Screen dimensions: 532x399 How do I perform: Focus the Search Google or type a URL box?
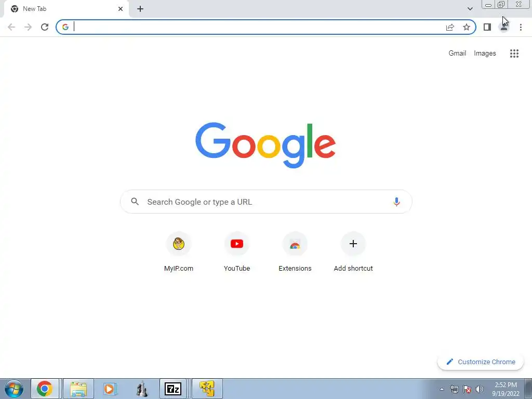click(266, 202)
